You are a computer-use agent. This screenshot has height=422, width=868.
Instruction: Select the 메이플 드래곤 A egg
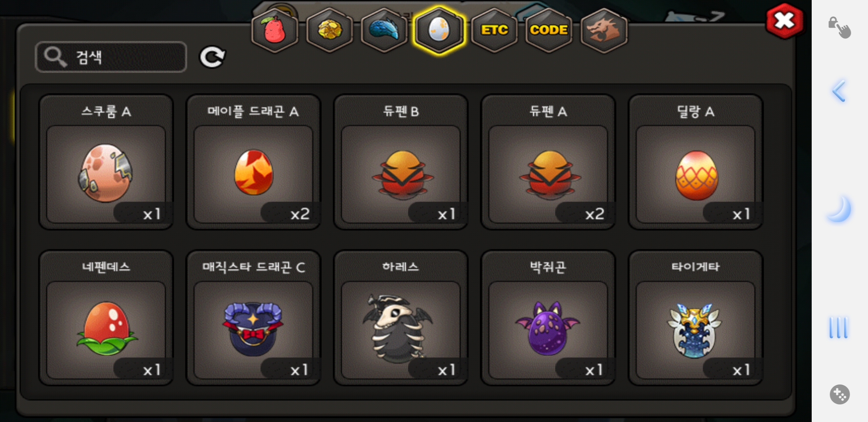point(253,162)
